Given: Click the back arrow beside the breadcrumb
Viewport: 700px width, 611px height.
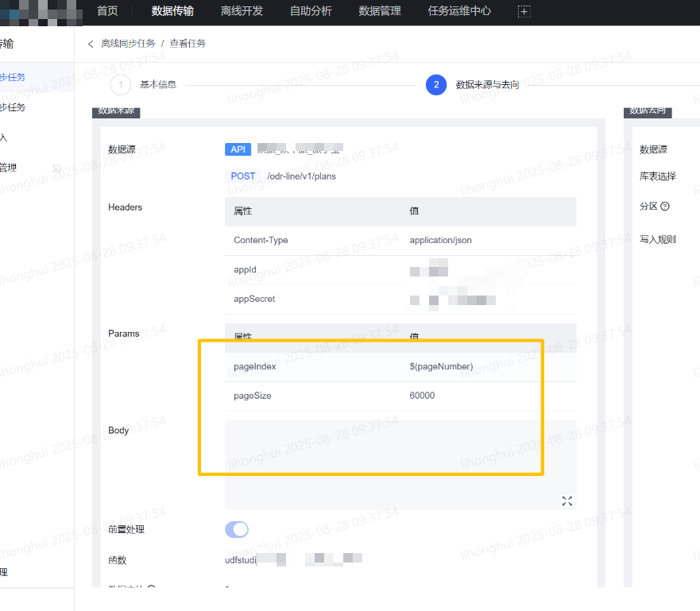Looking at the screenshot, I should click(x=90, y=44).
